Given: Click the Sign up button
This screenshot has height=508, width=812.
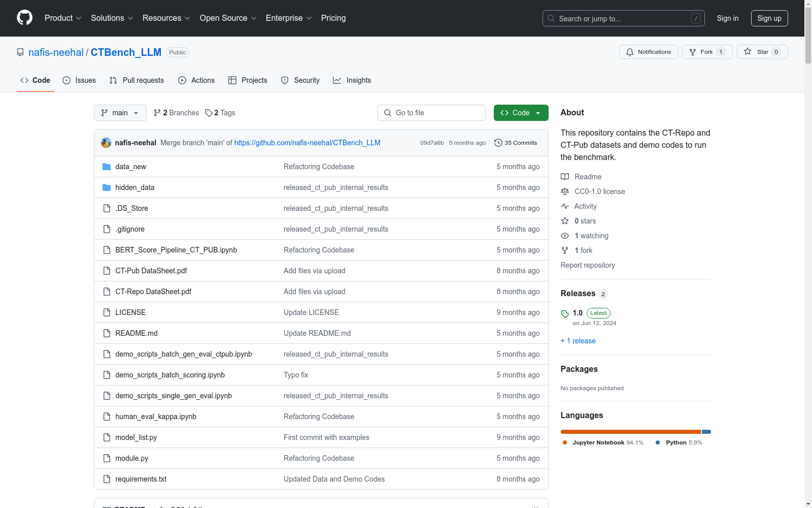Looking at the screenshot, I should (769, 18).
